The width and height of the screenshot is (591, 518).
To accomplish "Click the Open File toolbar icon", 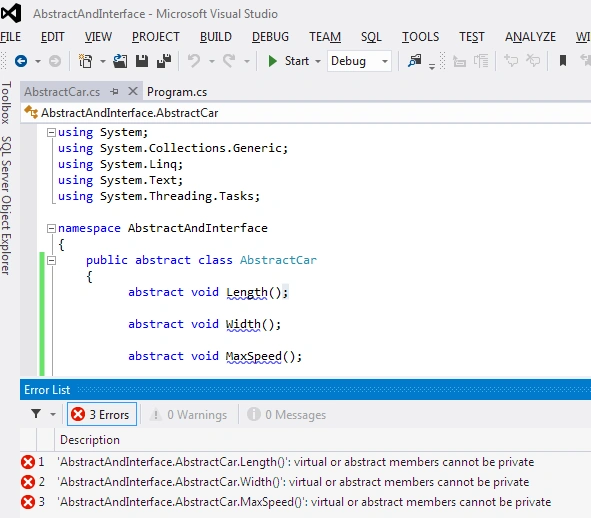I will [x=120, y=61].
